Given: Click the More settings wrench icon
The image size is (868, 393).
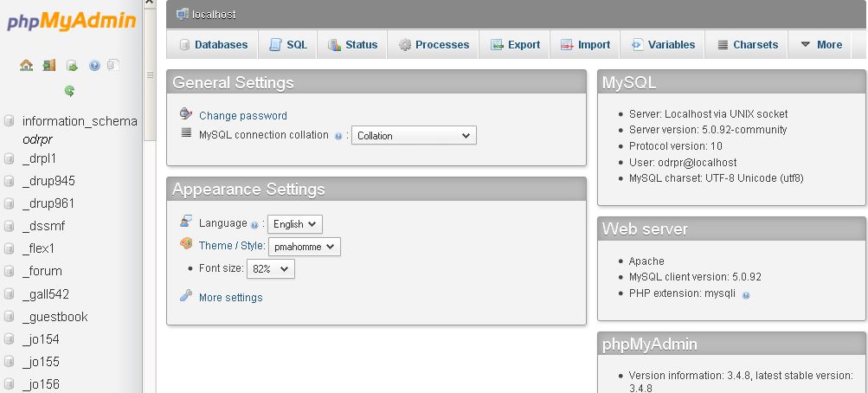Looking at the screenshot, I should point(186,295).
